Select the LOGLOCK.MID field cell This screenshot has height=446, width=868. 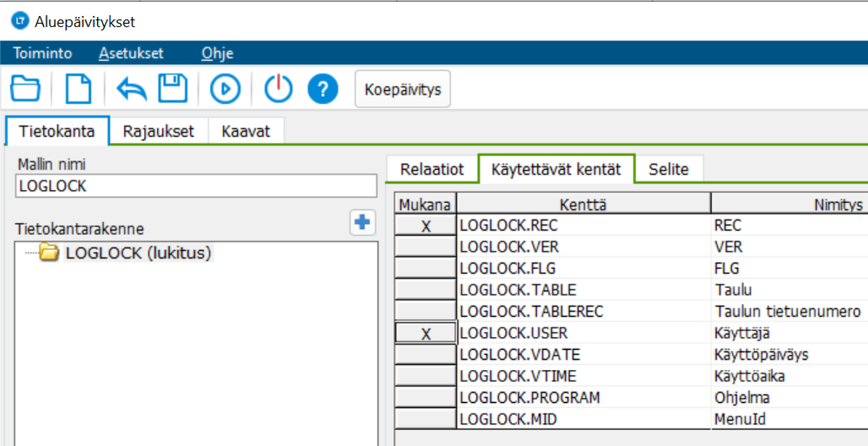click(584, 420)
